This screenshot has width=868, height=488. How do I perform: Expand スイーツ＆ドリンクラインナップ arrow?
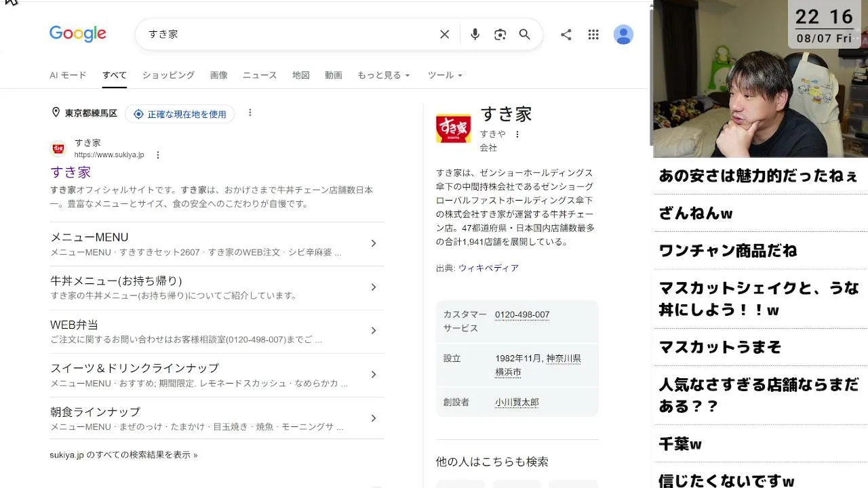(x=374, y=375)
